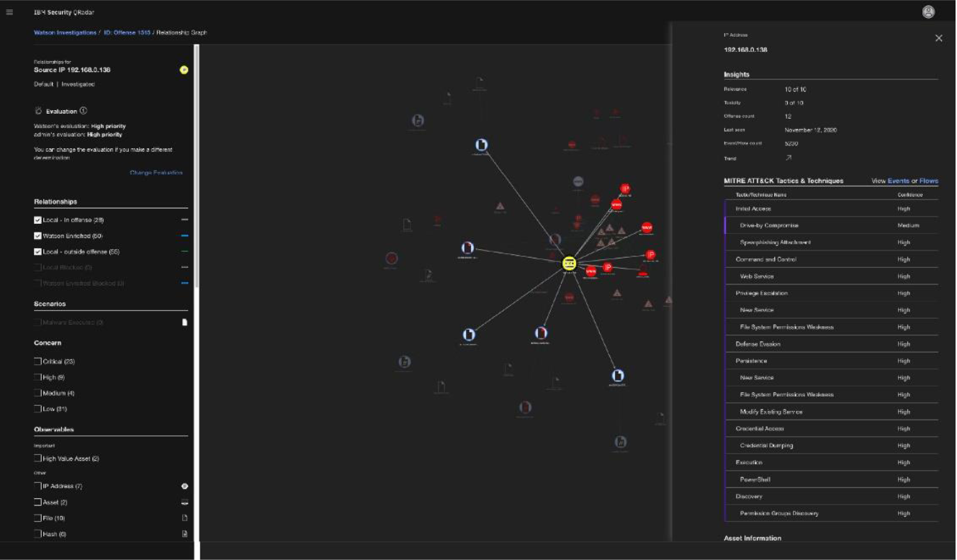Click the gray Local - in offense legend line
Screen dimensions: 957x560
point(184,220)
